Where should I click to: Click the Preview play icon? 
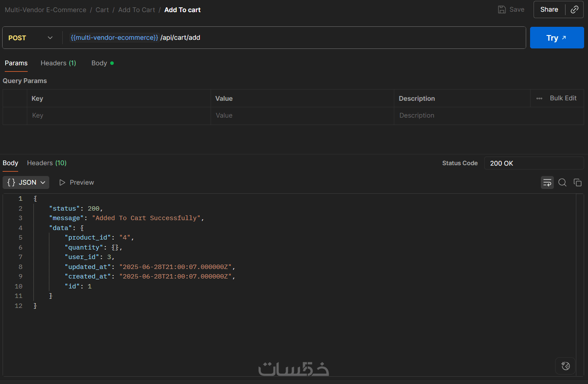(x=62, y=182)
